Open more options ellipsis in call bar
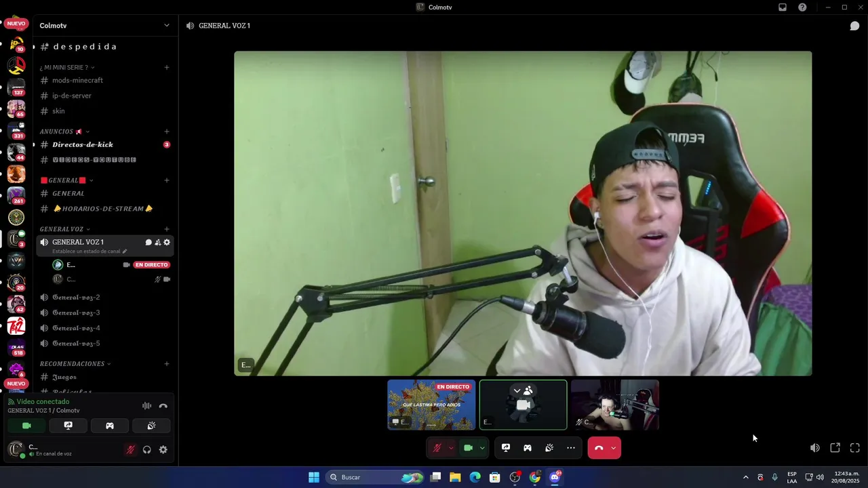Image resolution: width=868 pixels, height=488 pixels. coord(571,448)
